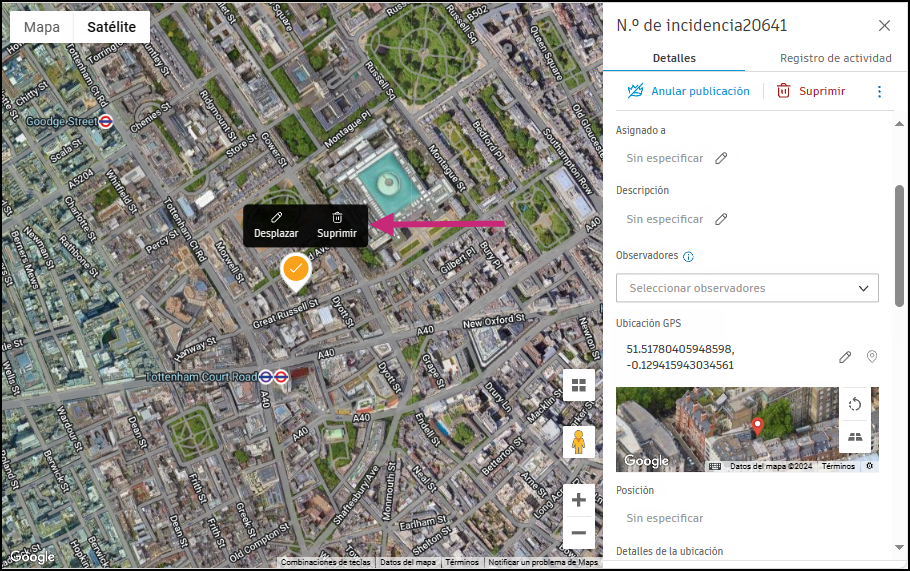
Task: Open main map Términos link
Action: click(462, 562)
